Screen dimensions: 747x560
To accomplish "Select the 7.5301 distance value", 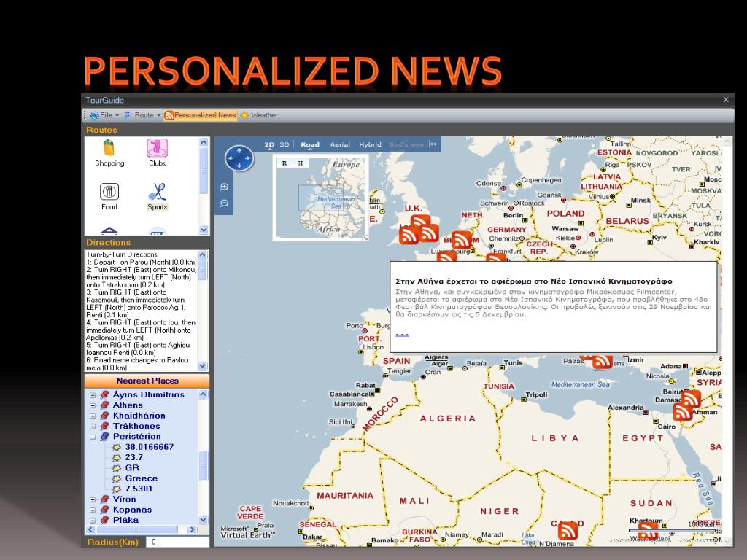I will click(x=139, y=489).
